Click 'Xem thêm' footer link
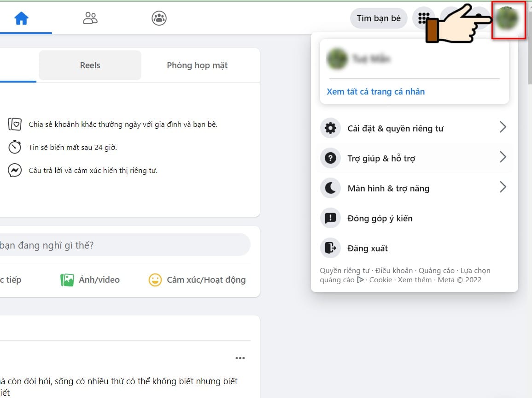 pyautogui.click(x=415, y=280)
